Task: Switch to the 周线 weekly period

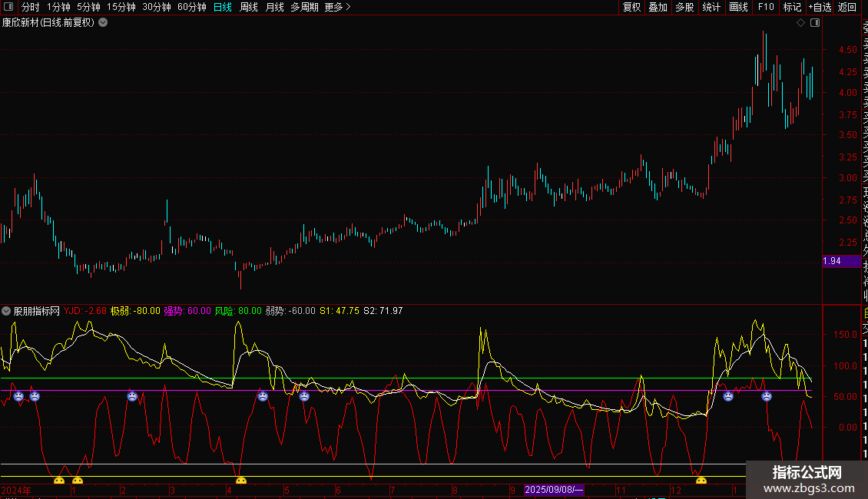Action: [249, 8]
